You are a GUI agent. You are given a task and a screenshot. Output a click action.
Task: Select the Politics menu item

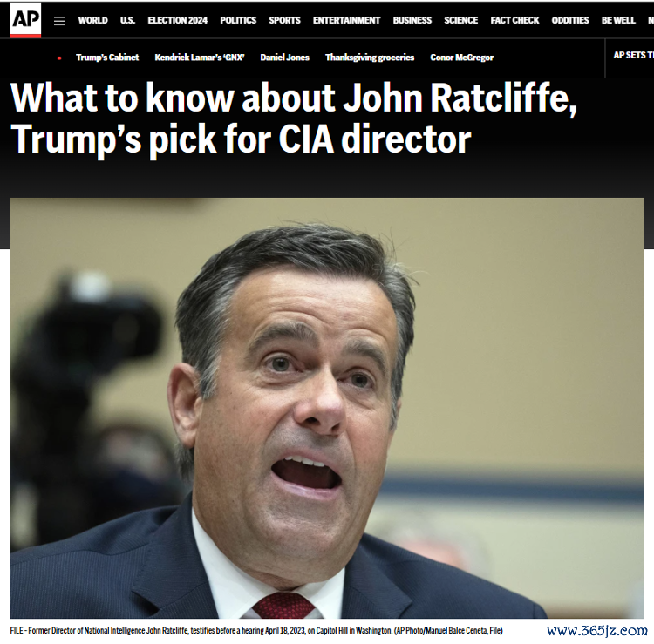[x=238, y=20]
